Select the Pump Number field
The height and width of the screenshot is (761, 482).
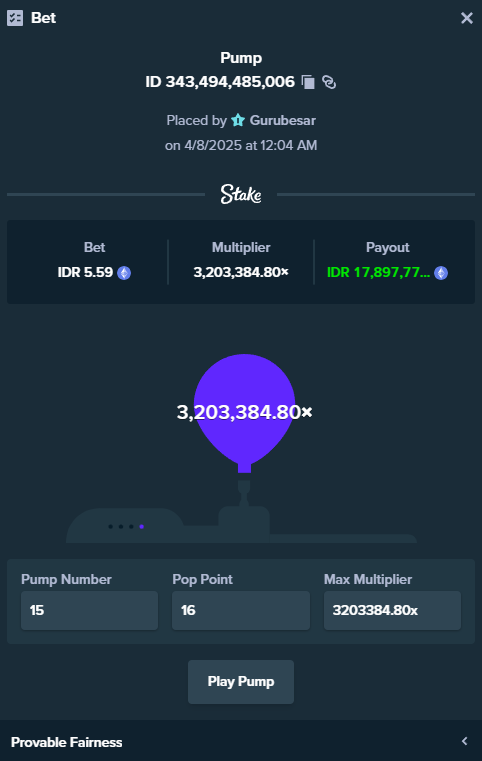pyautogui.click(x=89, y=610)
